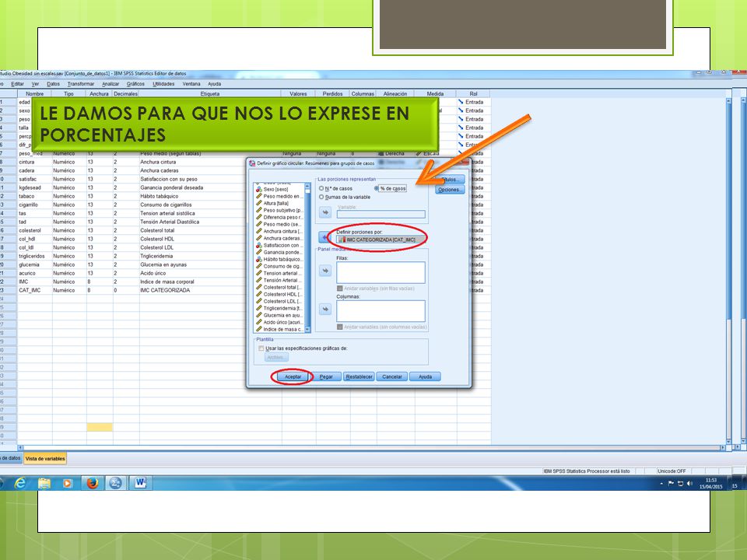Open the Ver menu
Image resolution: width=747 pixels, height=560 pixels.
(35, 84)
